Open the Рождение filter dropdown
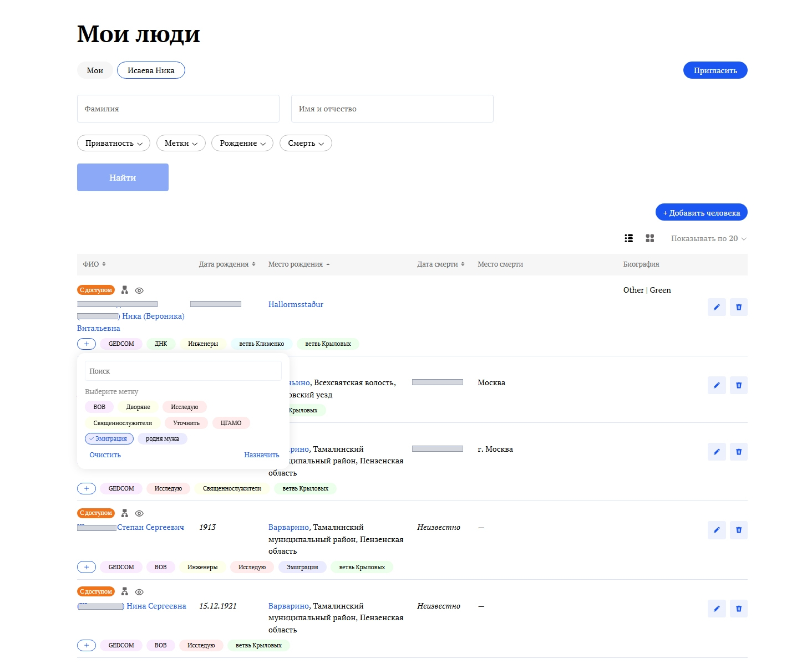The height and width of the screenshot is (664, 812). point(242,143)
